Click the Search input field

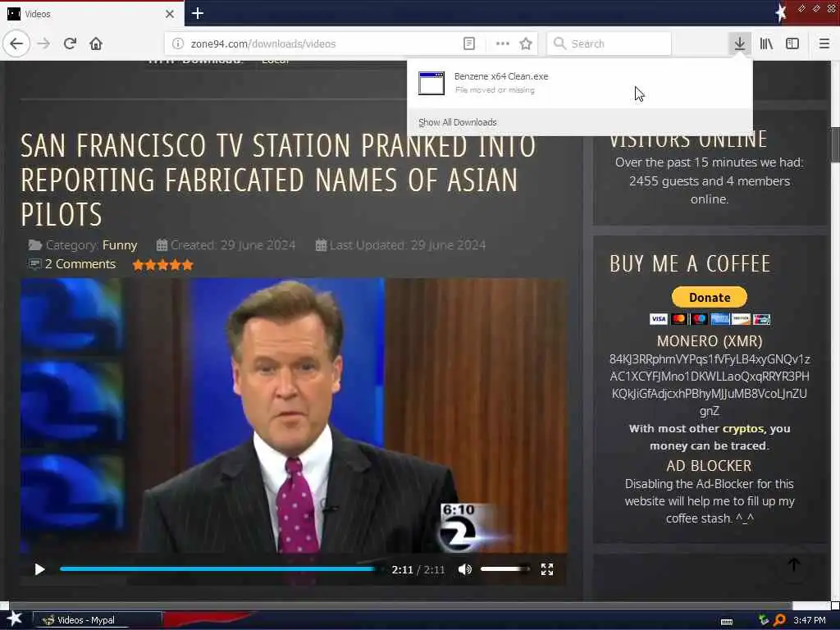(x=609, y=43)
